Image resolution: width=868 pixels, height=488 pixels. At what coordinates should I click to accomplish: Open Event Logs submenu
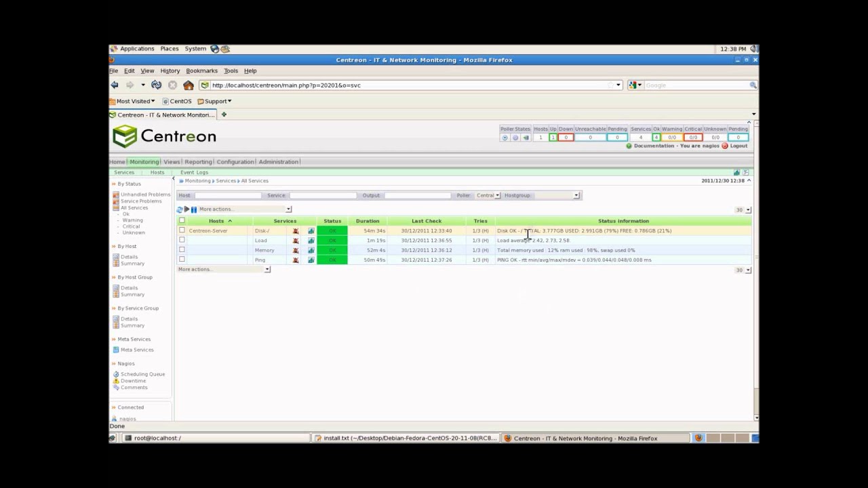pyautogui.click(x=194, y=173)
